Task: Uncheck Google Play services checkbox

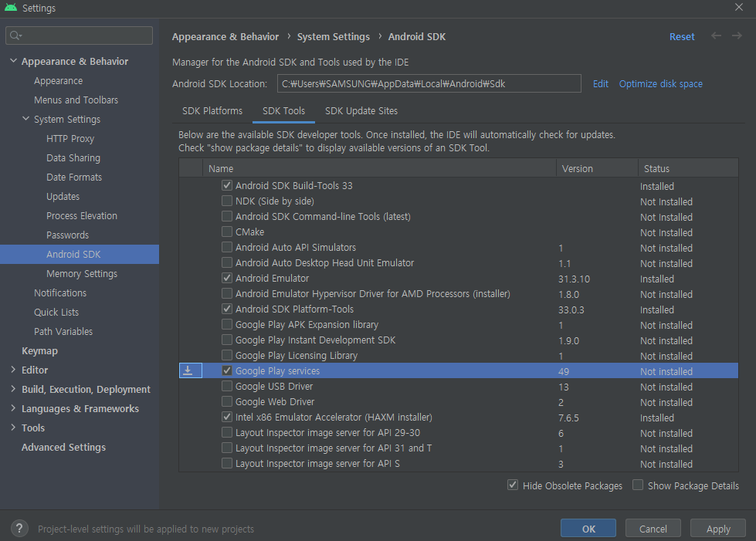Action: (226, 370)
